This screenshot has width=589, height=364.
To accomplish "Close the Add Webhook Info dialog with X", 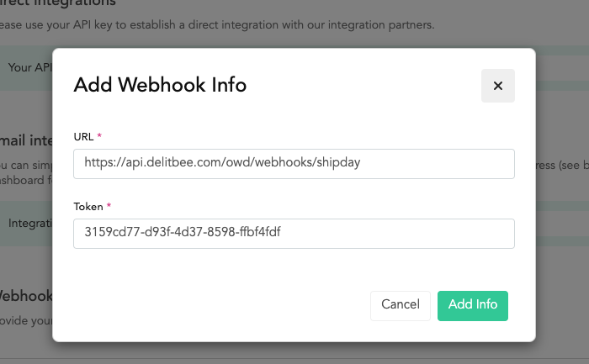I will pyautogui.click(x=498, y=86).
